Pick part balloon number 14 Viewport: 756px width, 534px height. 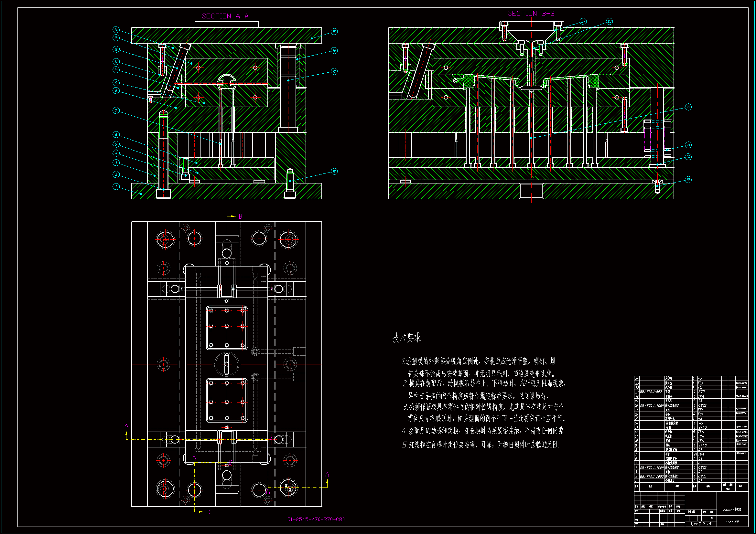[116, 30]
